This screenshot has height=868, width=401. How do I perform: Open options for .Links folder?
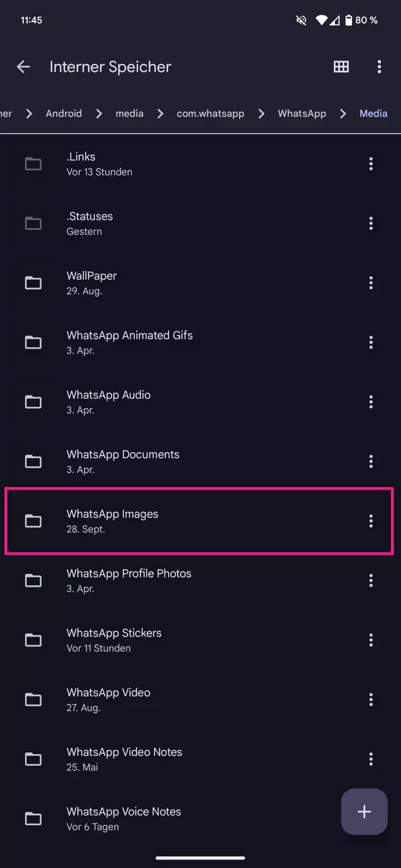pos(371,163)
